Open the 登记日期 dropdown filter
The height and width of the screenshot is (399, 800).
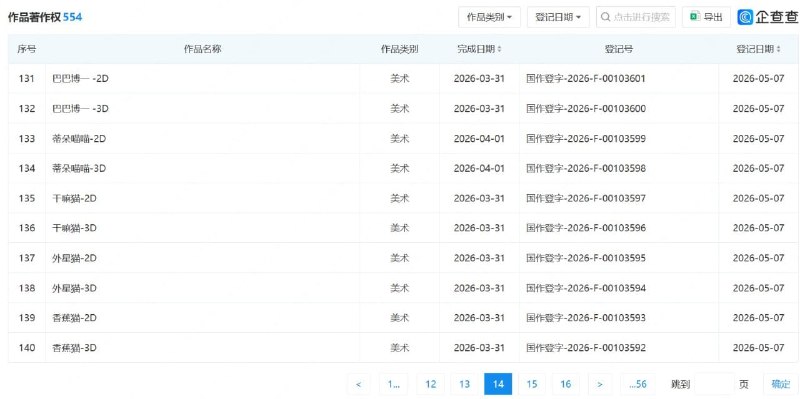click(x=558, y=17)
